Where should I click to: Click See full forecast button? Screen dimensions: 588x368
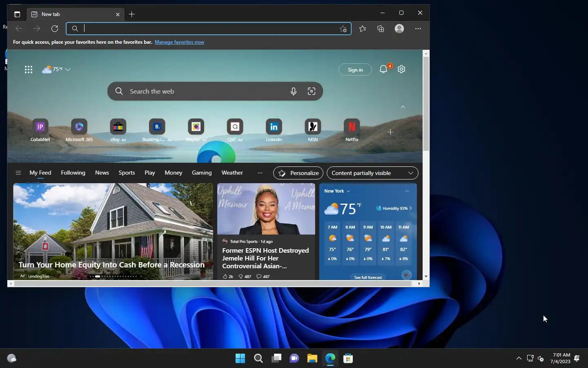368,277
